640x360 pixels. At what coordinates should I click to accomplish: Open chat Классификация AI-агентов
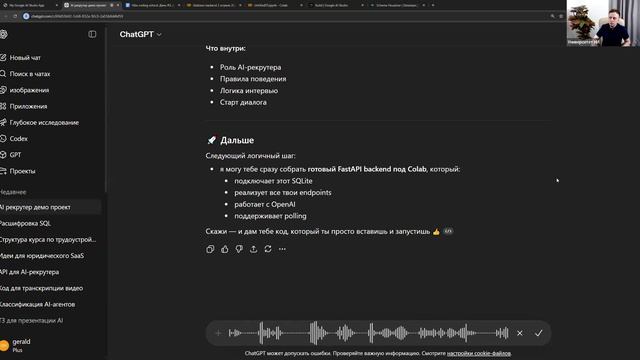(x=38, y=304)
